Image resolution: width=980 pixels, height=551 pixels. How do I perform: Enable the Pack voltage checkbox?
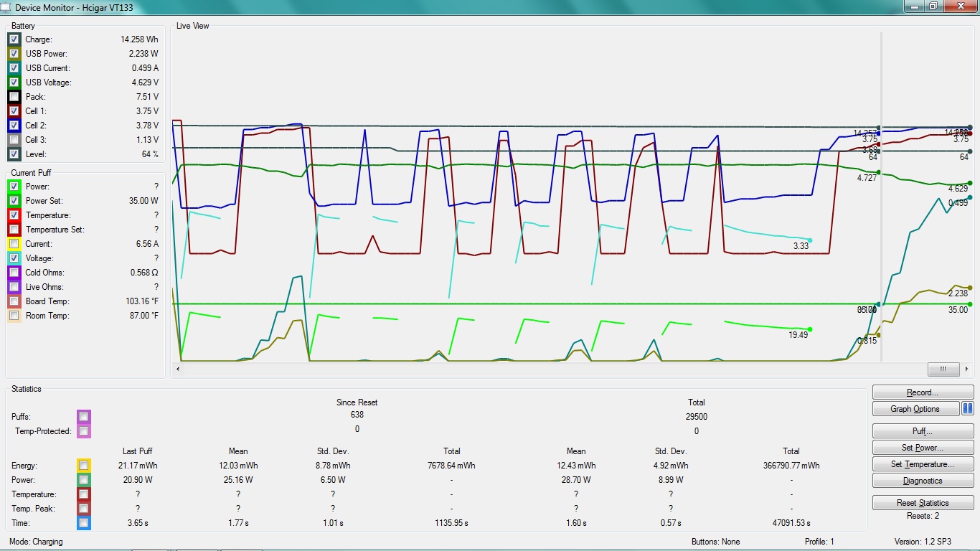tap(14, 97)
